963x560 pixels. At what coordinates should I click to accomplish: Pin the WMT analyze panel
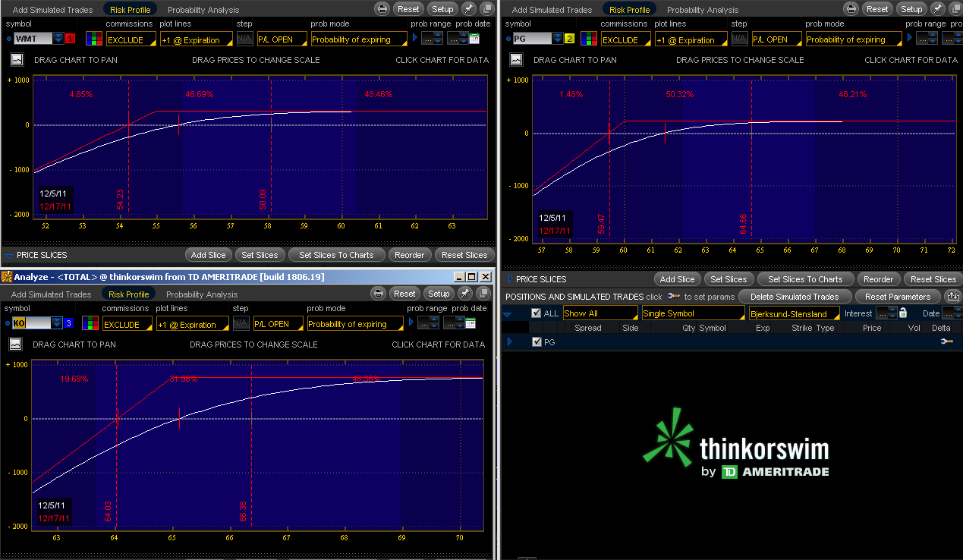[469, 9]
